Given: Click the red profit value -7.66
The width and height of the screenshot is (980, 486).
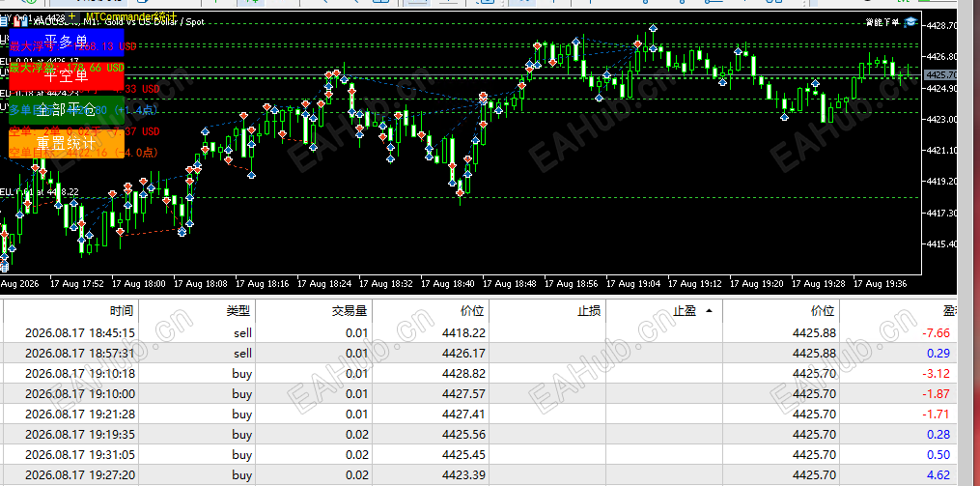Looking at the screenshot, I should coord(936,333).
